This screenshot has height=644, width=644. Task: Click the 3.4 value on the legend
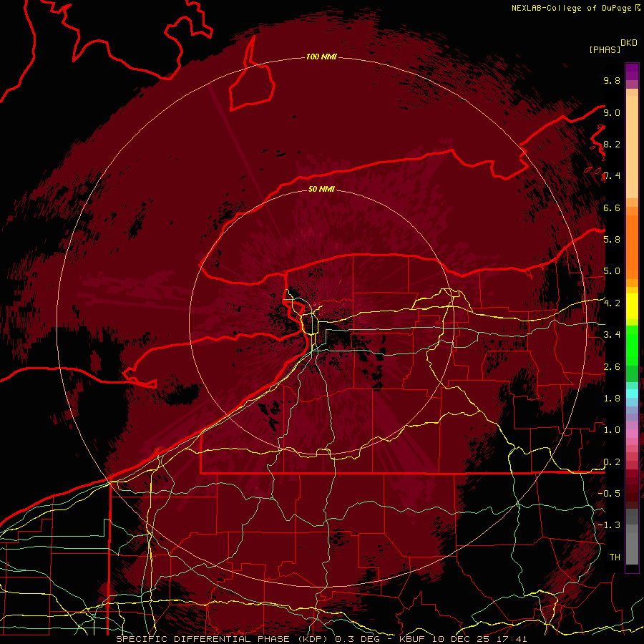pyautogui.click(x=612, y=335)
